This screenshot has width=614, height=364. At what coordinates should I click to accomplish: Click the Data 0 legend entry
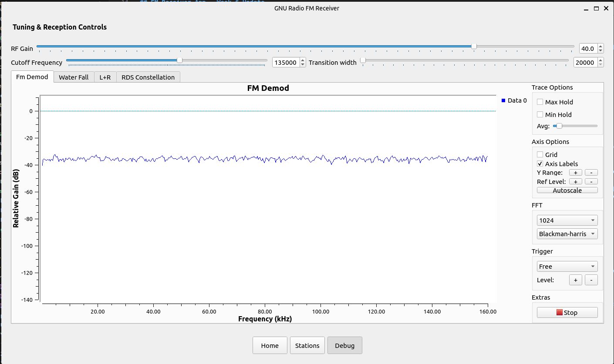coord(514,100)
